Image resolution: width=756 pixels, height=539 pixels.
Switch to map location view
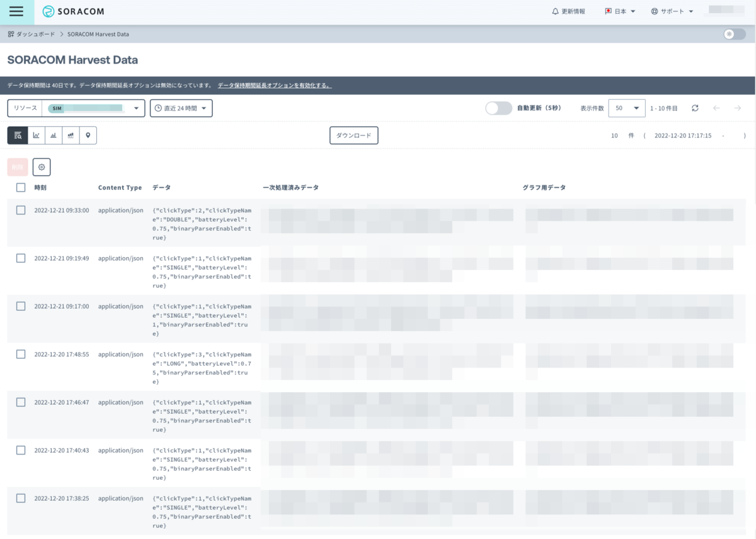[88, 136]
